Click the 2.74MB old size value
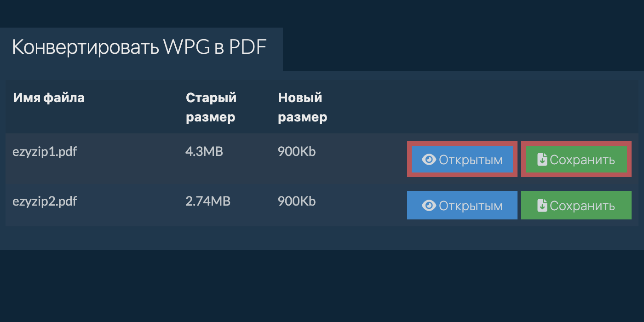 [207, 201]
